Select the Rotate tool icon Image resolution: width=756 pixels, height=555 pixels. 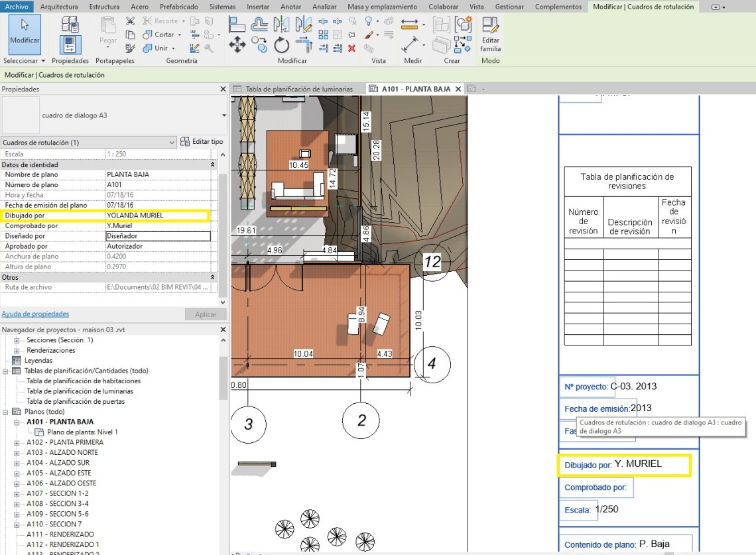282,44
